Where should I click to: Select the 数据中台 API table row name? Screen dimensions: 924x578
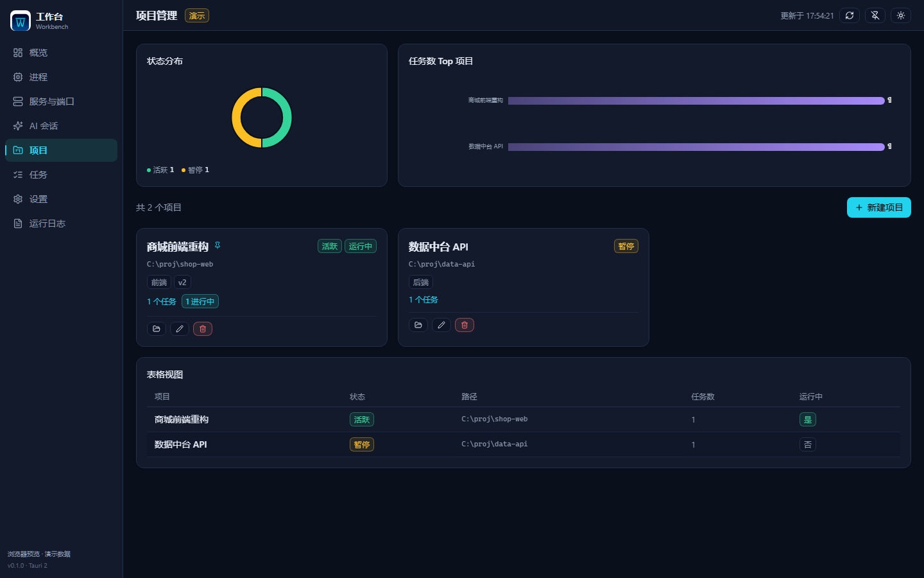181,444
